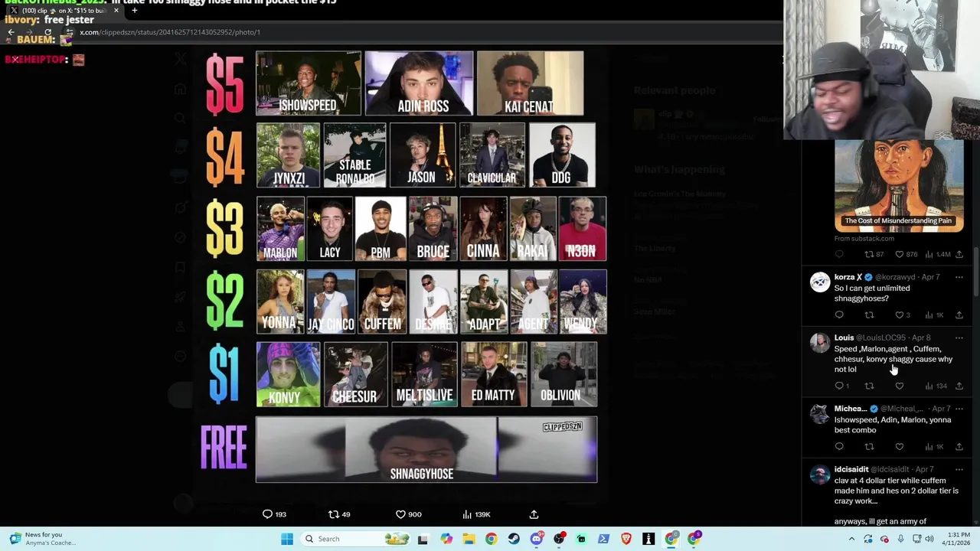Open Steam from the taskbar
Viewport: 980px width, 551px height.
point(514,539)
